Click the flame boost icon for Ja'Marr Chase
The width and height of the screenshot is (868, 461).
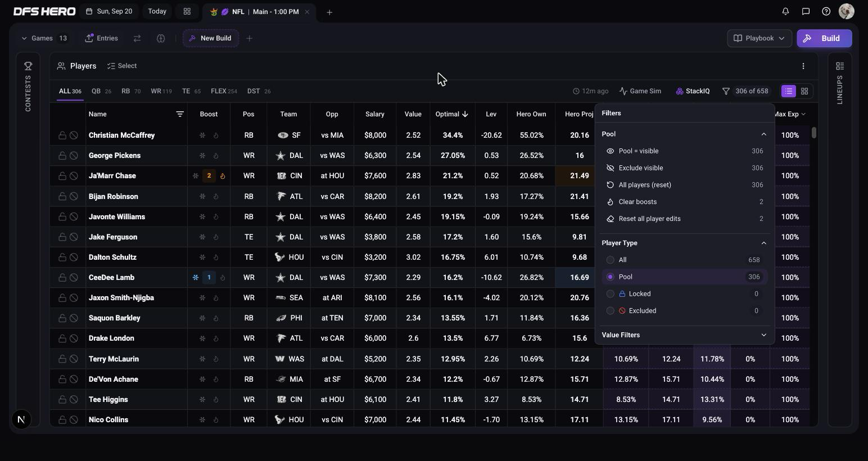pyautogui.click(x=223, y=176)
